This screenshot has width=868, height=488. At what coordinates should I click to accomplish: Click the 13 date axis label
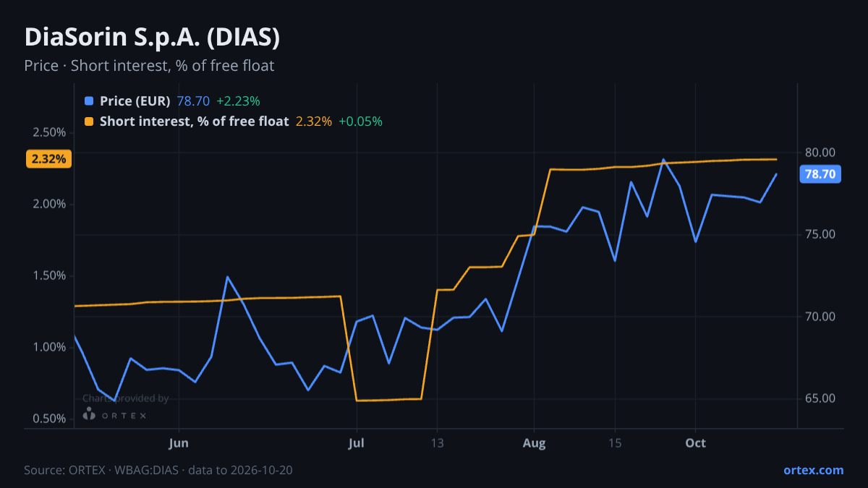(x=437, y=443)
